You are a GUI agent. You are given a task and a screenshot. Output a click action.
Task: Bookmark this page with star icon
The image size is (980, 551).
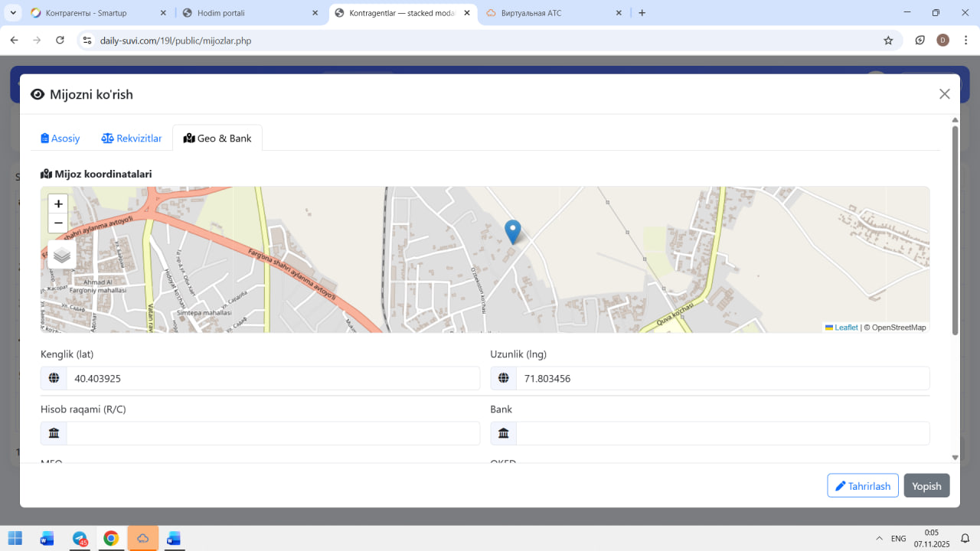coord(888,41)
